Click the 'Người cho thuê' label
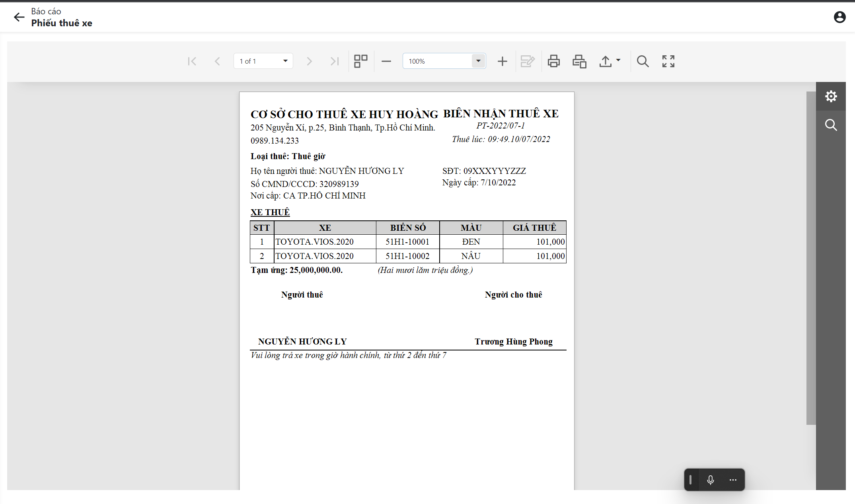Screen dimensions: 855x504 514,295
